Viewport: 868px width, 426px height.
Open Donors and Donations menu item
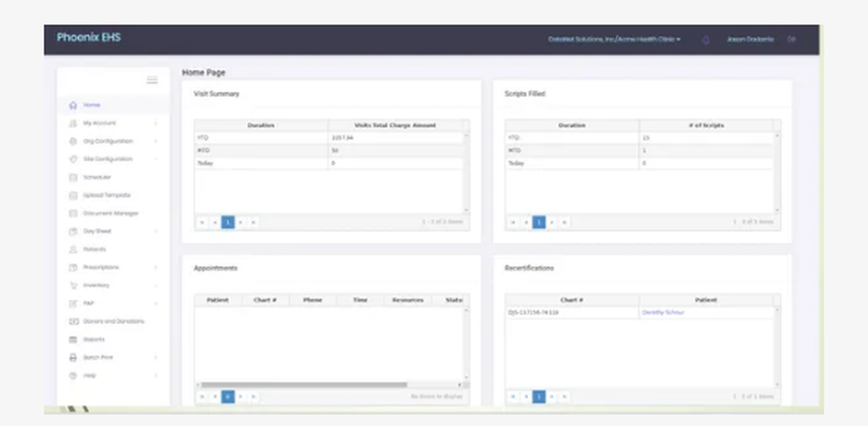pyautogui.click(x=114, y=321)
